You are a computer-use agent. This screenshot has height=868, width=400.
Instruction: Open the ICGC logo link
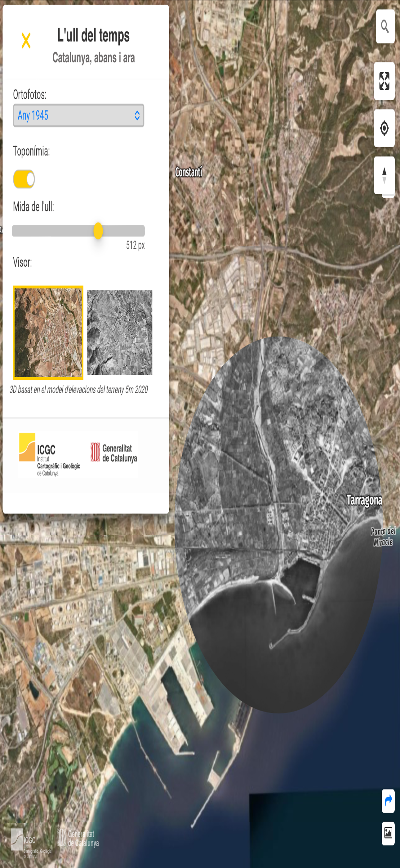click(50, 454)
